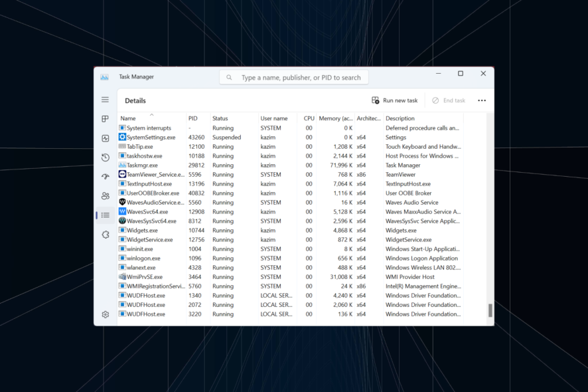The width and height of the screenshot is (588, 392).
Task: Expand the navigation hamburger menu
Action: [104, 100]
